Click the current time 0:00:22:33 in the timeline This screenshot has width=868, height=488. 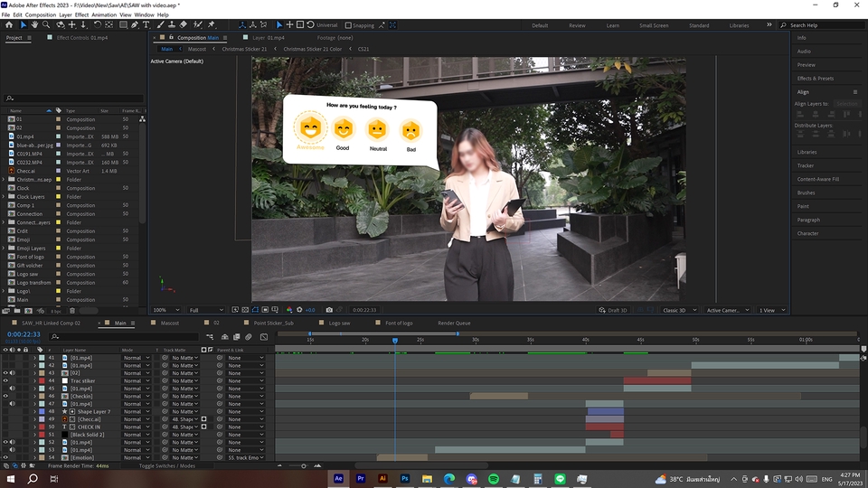(x=24, y=334)
